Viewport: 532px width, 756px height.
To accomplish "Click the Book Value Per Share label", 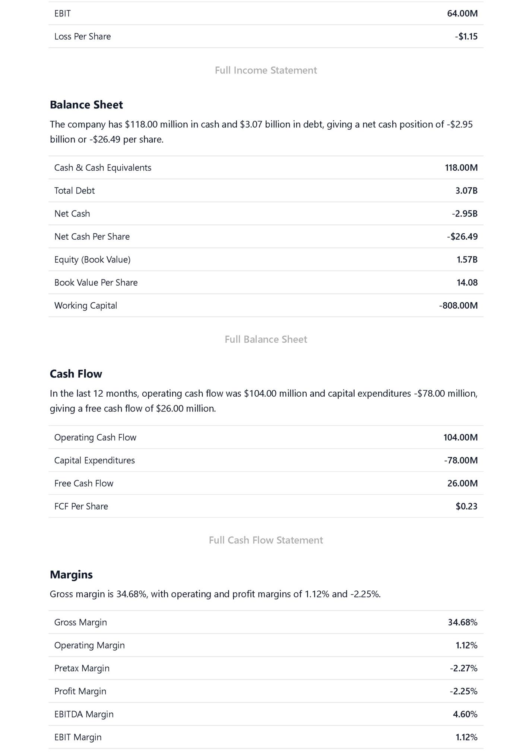I will coord(96,283).
